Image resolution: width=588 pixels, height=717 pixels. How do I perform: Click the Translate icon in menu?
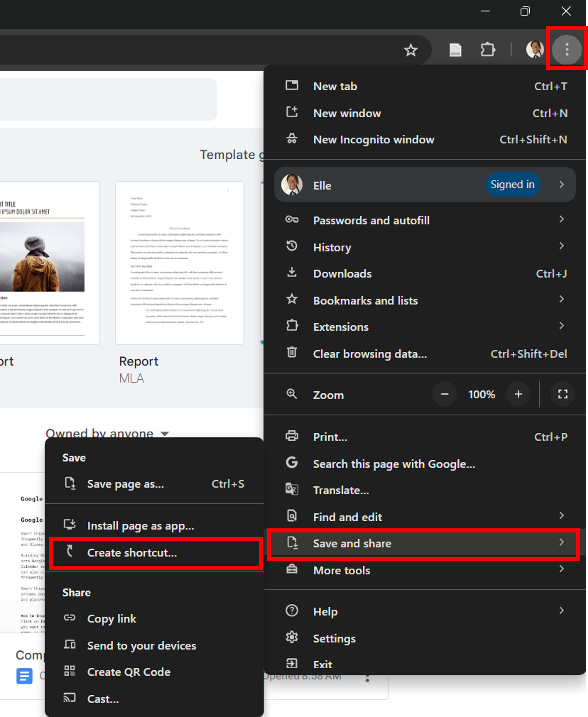pyautogui.click(x=292, y=489)
